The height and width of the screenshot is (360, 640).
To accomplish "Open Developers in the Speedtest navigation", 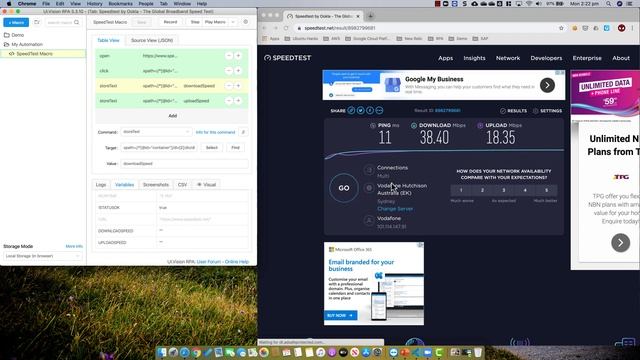I will point(546,58).
